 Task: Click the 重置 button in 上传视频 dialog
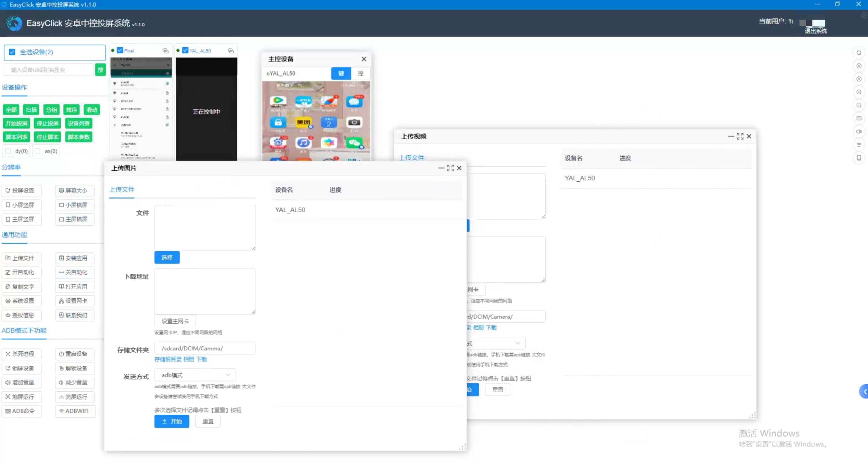(x=498, y=389)
